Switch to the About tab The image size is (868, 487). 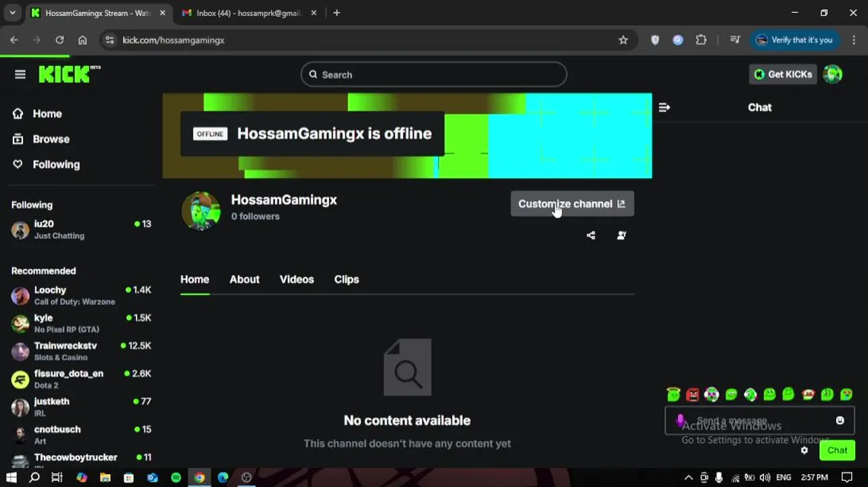tap(244, 279)
